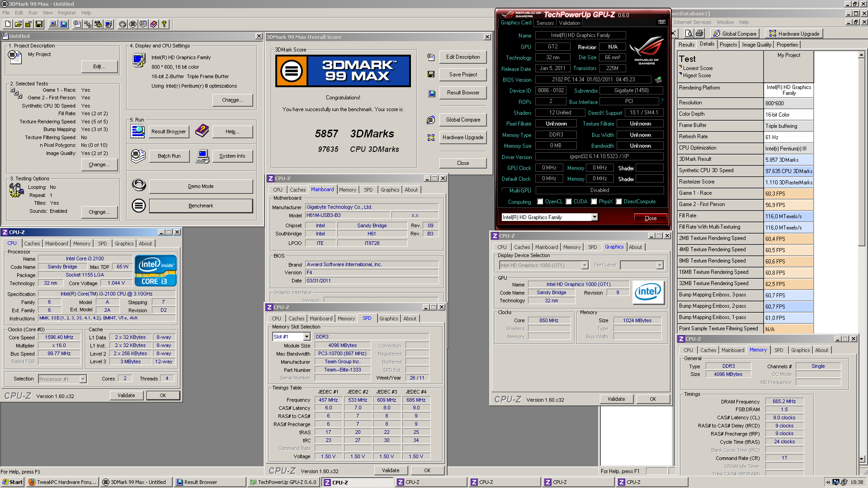Click the print icon in Result Browser toolbar
Image resolution: width=868 pixels, height=488 pixels.
point(699,33)
